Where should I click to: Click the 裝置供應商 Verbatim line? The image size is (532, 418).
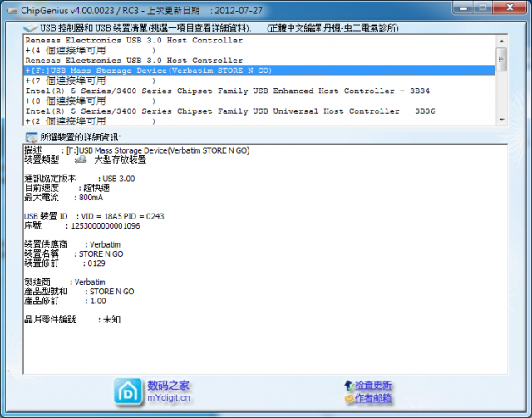(x=72, y=244)
